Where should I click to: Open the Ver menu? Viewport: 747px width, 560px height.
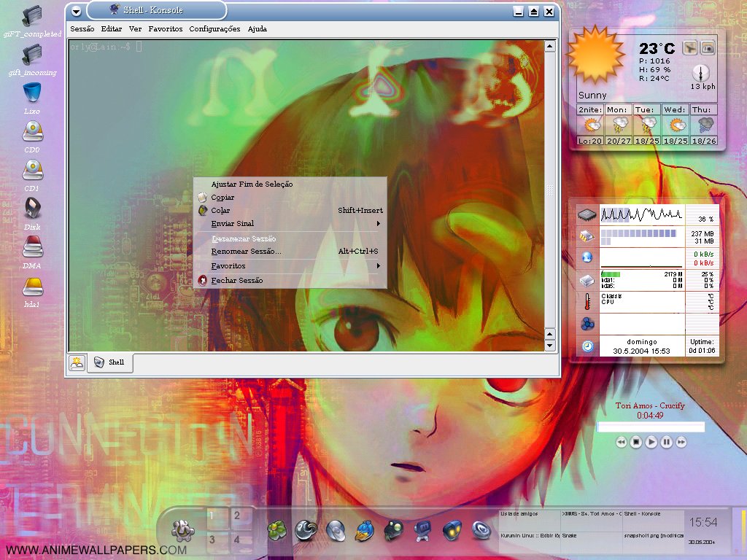click(135, 28)
